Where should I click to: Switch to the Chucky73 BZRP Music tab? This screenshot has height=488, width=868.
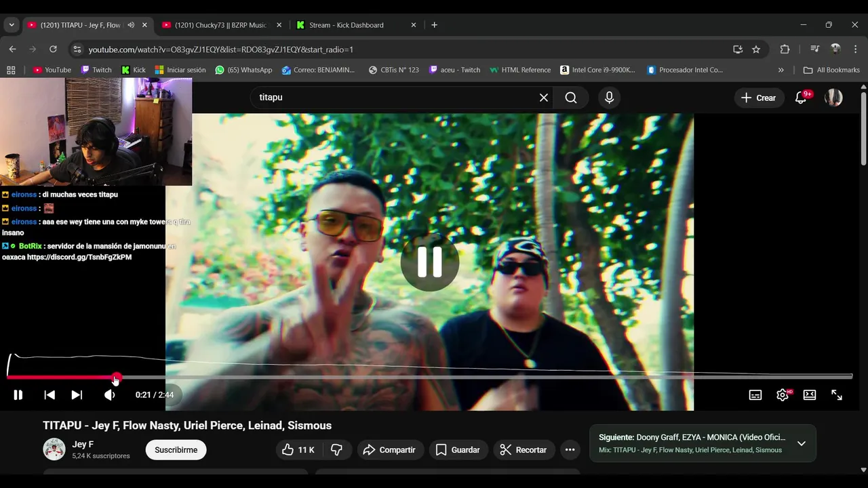tap(220, 25)
